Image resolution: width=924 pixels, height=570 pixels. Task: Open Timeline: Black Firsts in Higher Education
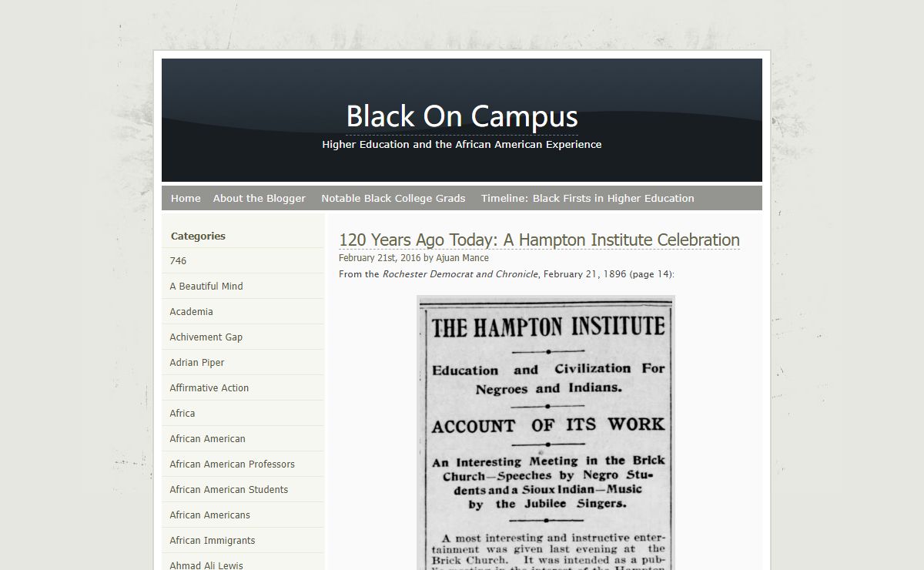point(588,198)
